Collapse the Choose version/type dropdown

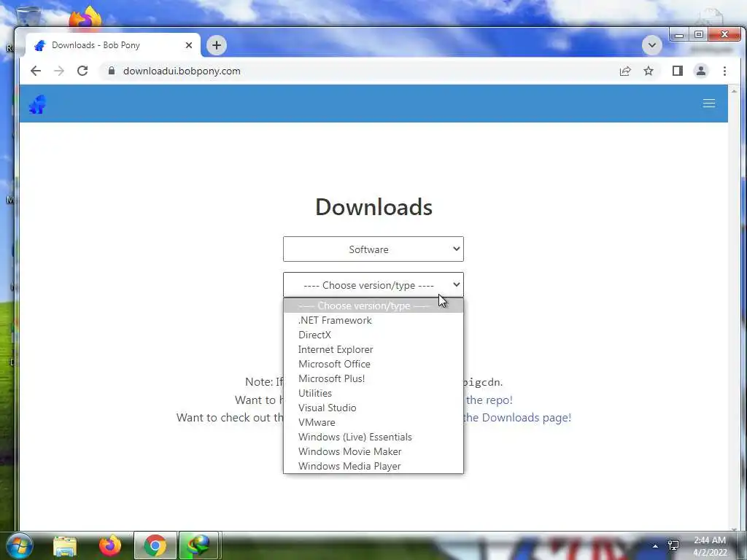373,285
